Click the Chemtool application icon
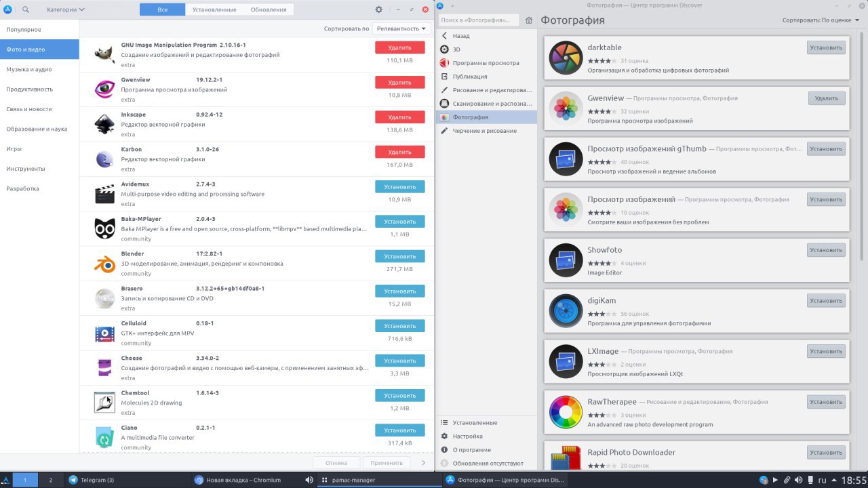The image size is (868, 488). (104, 403)
